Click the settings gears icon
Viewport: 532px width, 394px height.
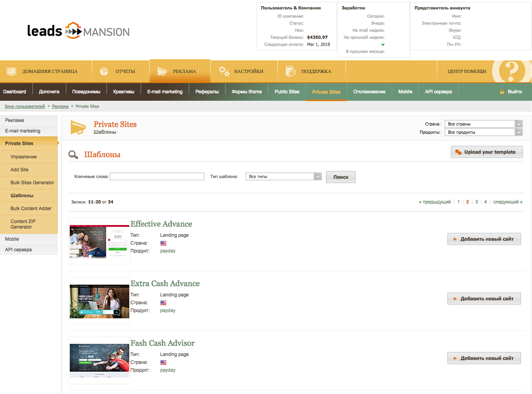pyautogui.click(x=224, y=71)
